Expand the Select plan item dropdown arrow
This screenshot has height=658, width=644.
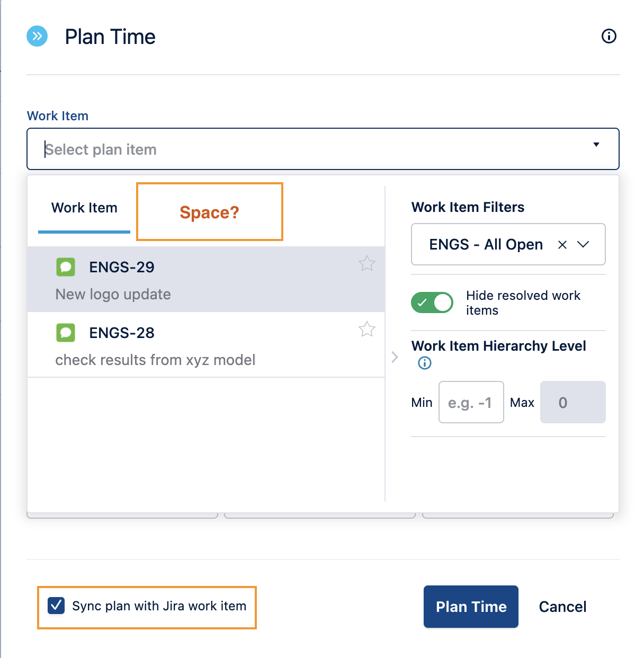(596, 145)
